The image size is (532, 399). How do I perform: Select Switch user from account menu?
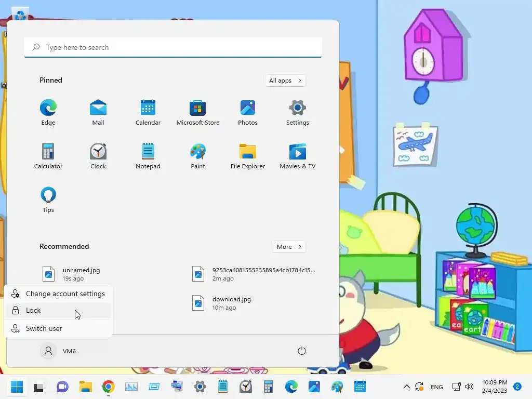[58, 328]
